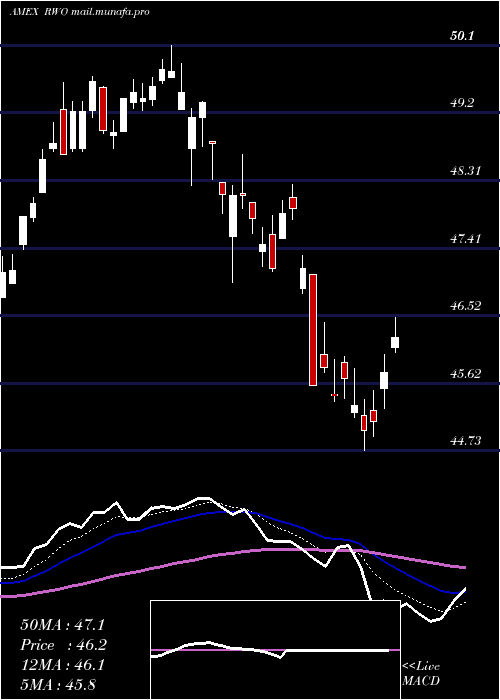Click the 45.62 price level label
The height and width of the screenshot is (700, 500).
point(466,374)
